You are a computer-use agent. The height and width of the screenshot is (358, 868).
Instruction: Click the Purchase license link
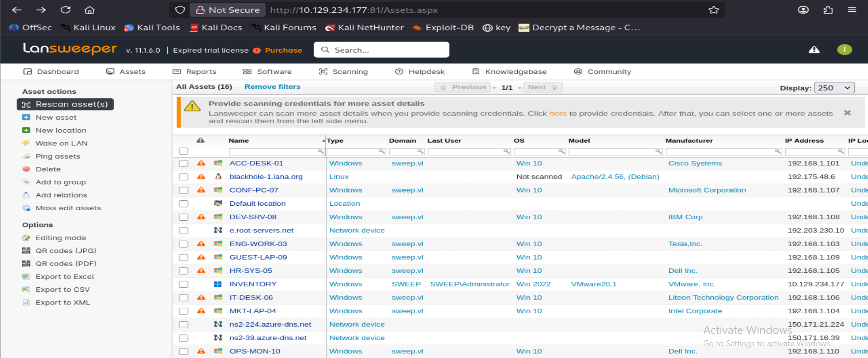click(283, 50)
